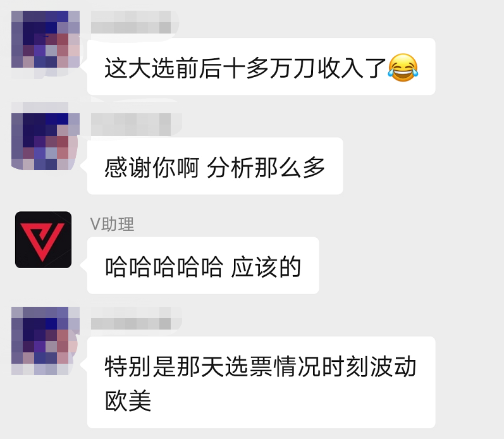Open the topmost pixelated sender avatar
This screenshot has width=504, height=439.
pyautogui.click(x=46, y=39)
